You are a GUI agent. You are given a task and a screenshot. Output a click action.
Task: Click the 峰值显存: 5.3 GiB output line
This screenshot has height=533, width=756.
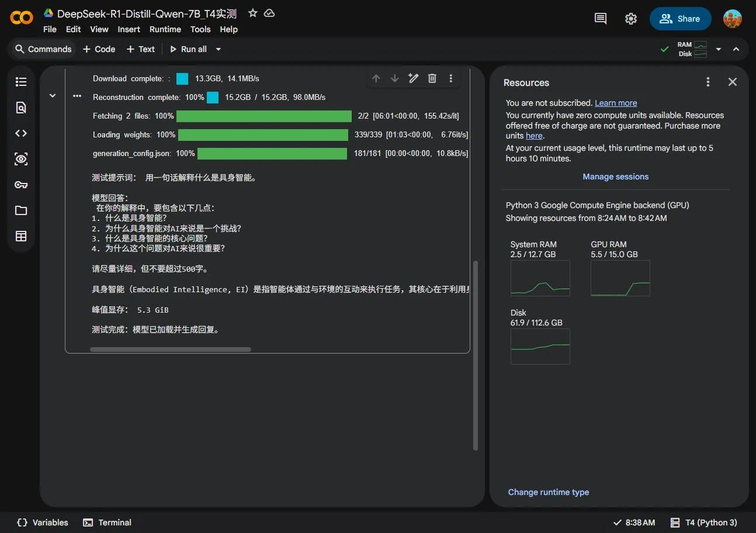[130, 310]
